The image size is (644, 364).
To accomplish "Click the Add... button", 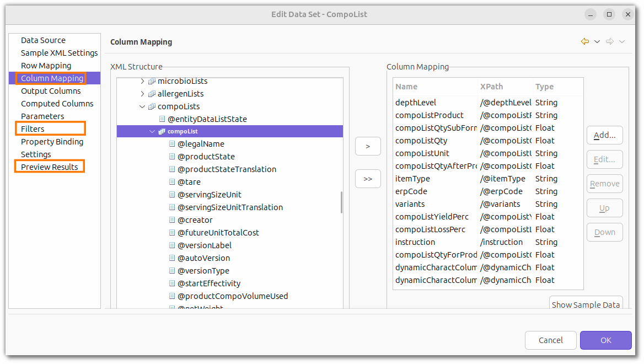I will 604,135.
